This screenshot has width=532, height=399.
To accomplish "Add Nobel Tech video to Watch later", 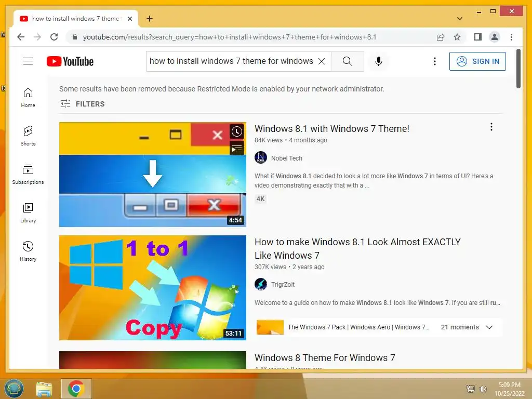I will click(x=237, y=131).
